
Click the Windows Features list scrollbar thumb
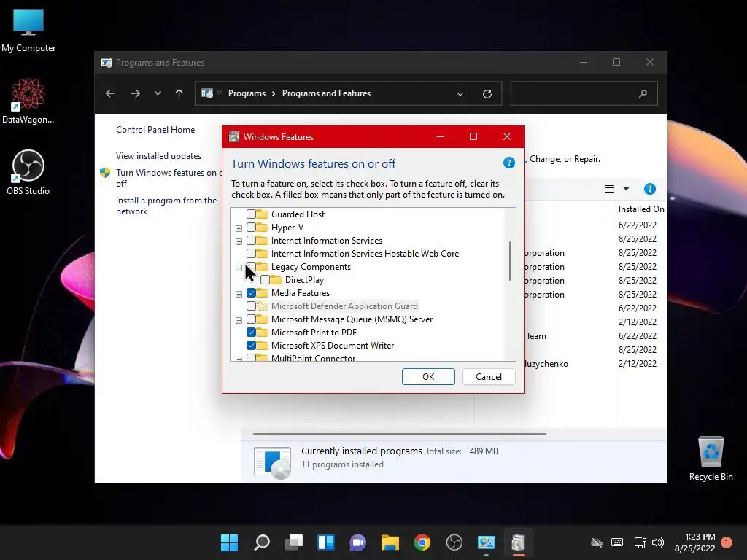pos(510,260)
